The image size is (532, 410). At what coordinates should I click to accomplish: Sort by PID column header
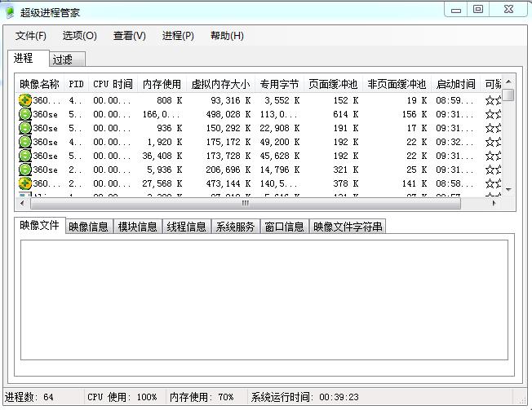[x=77, y=84]
